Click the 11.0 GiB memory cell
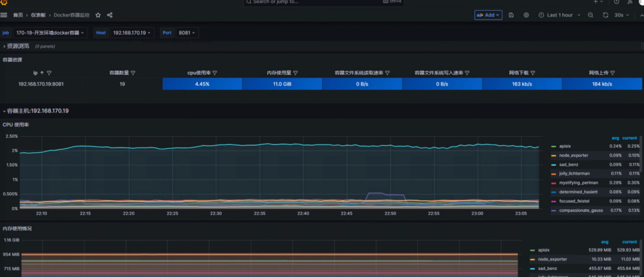This screenshot has height=277, width=644. tap(282, 84)
